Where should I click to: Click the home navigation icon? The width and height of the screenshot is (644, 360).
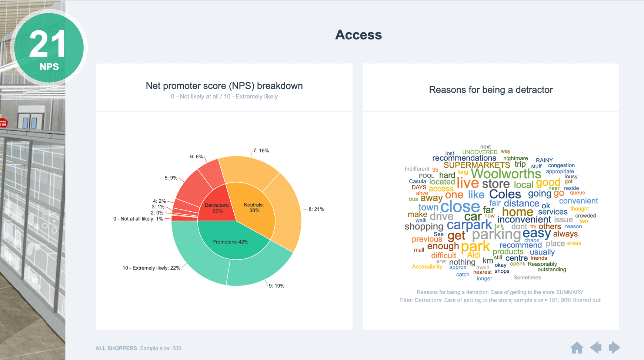[x=578, y=347]
